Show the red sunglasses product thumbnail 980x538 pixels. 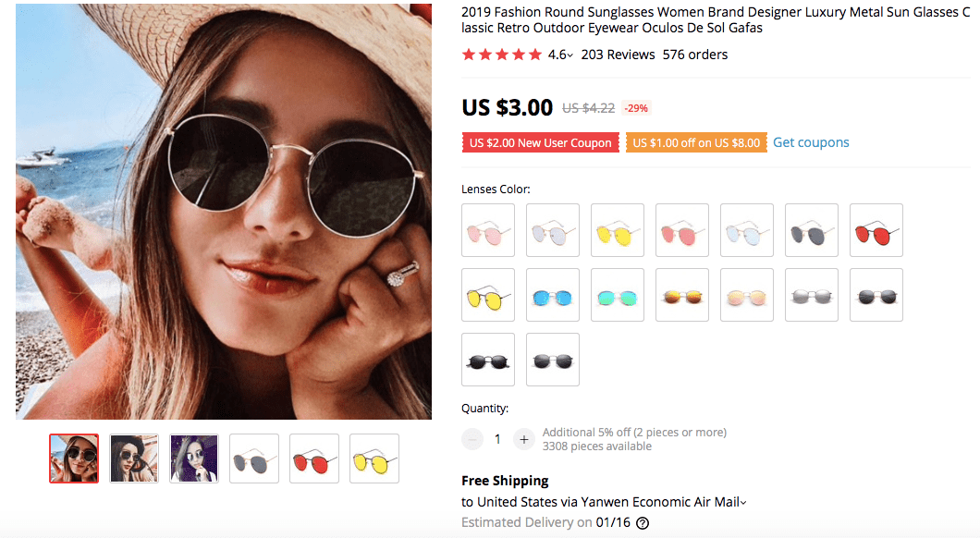point(314,459)
